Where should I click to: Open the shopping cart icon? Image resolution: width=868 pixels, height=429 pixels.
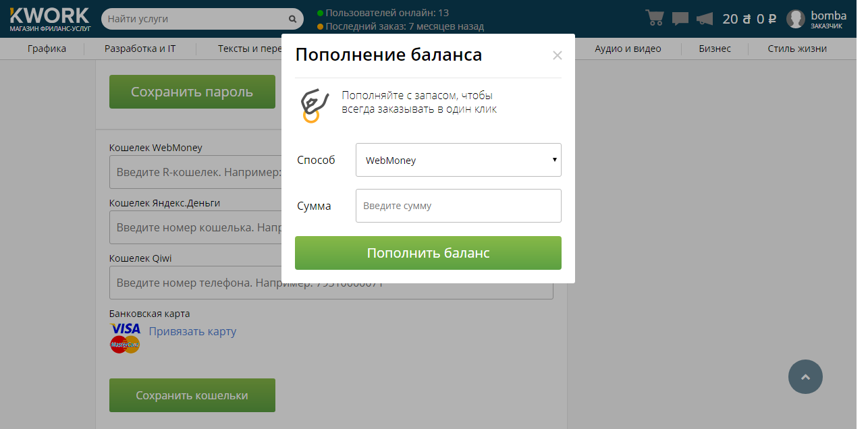coord(654,18)
